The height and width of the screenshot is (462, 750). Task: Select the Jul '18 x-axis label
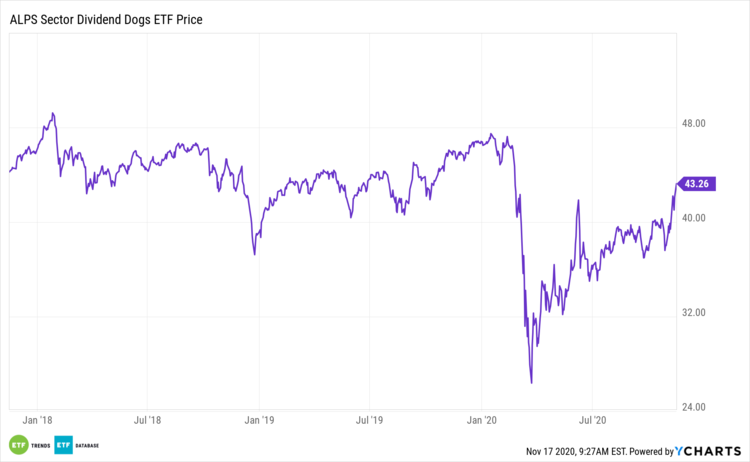click(147, 422)
